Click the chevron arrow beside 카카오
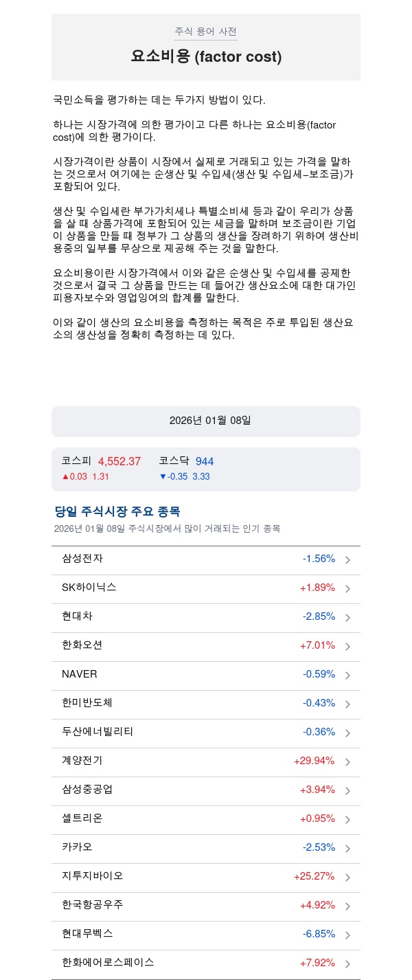 point(347,849)
